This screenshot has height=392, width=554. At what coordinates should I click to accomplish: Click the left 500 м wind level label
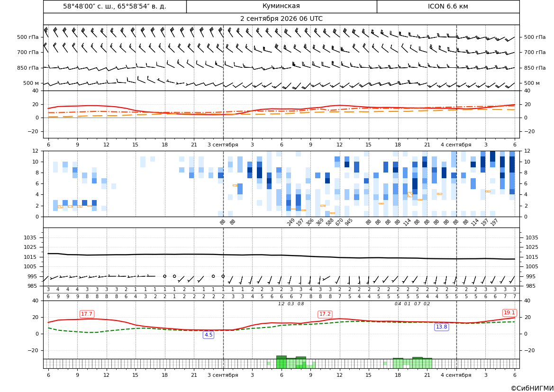pyautogui.click(x=31, y=83)
